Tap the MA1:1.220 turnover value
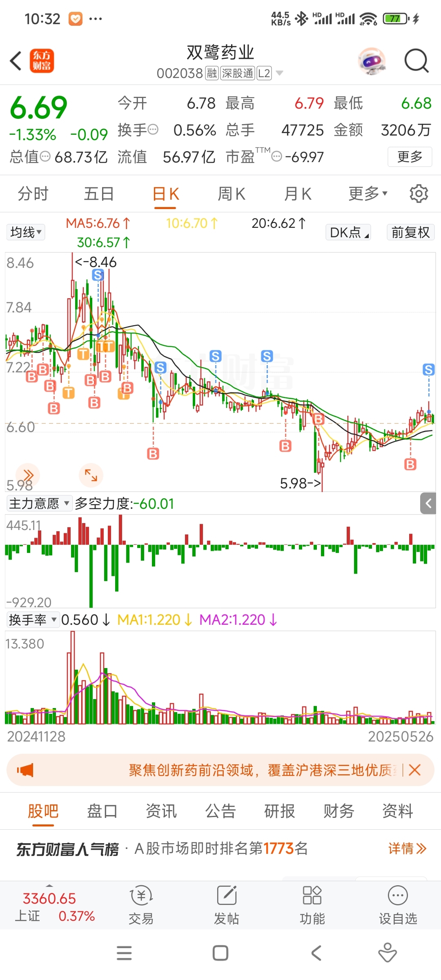The height and width of the screenshot is (980, 441). (154, 620)
